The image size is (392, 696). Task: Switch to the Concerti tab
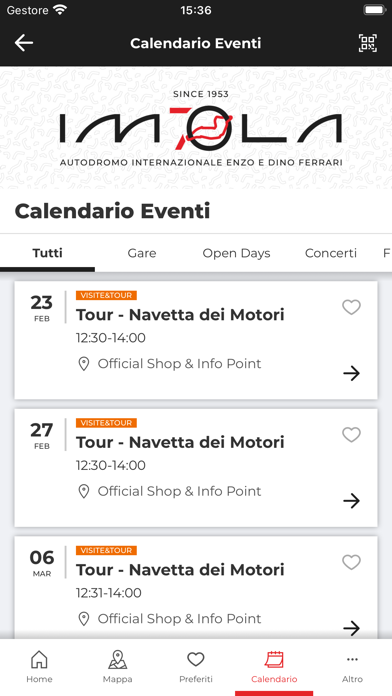point(331,253)
